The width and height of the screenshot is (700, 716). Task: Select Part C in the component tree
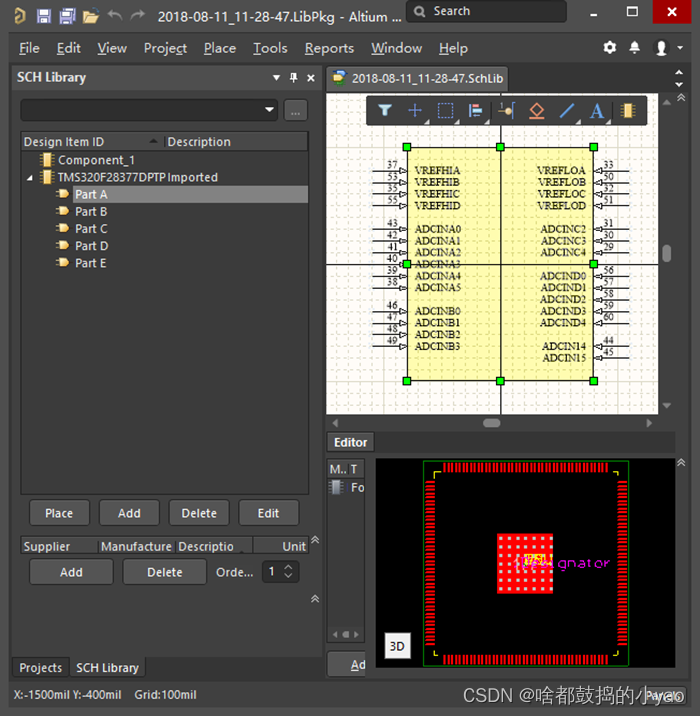pos(91,229)
